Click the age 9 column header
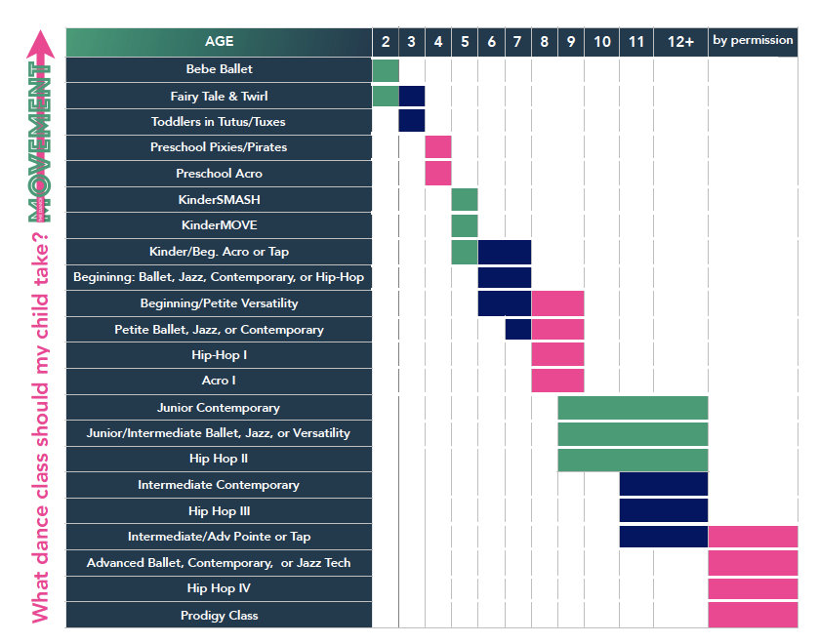The image size is (819, 644). point(571,42)
